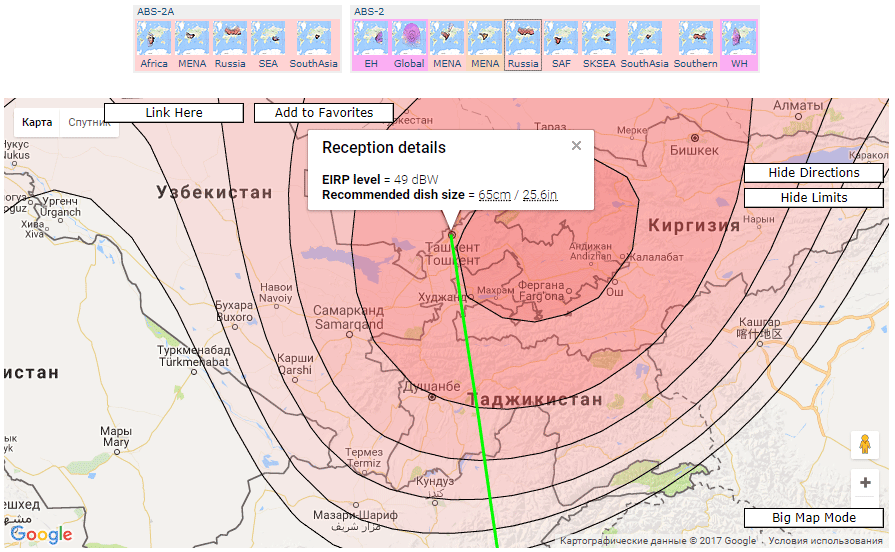Image resolution: width=895 pixels, height=552 pixels.
Task: Close the Reception details popup
Action: coord(576,146)
